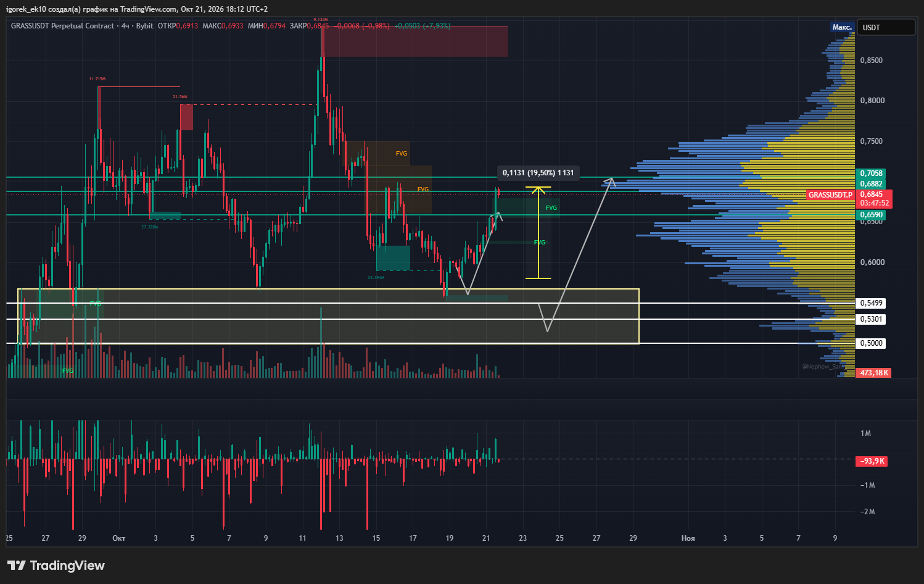The image size is (924, 584).
Task: Select the 0,7058 level price label
Action: pos(872,173)
